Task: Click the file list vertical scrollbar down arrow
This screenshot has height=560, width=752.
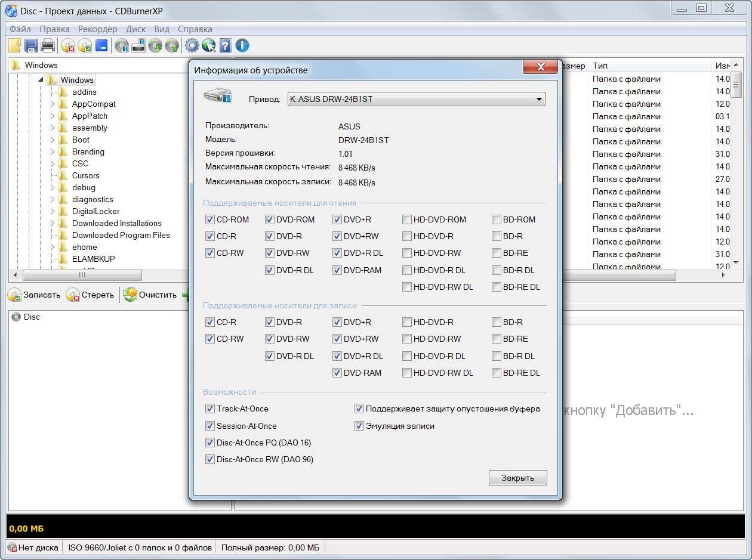Action: 736,262
